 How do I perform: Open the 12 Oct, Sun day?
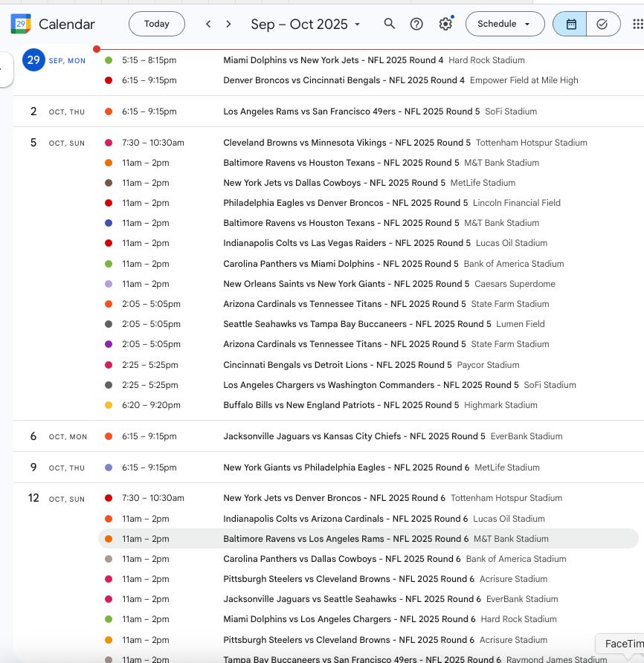pos(33,498)
